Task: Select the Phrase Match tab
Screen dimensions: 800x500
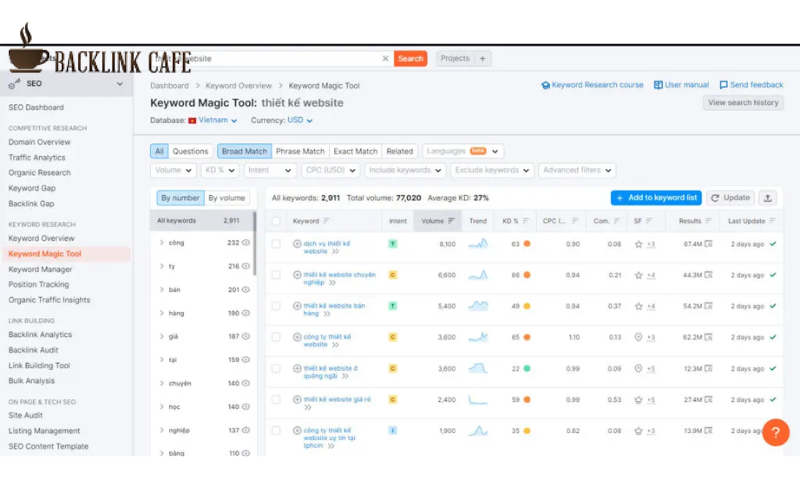Action: 300,152
